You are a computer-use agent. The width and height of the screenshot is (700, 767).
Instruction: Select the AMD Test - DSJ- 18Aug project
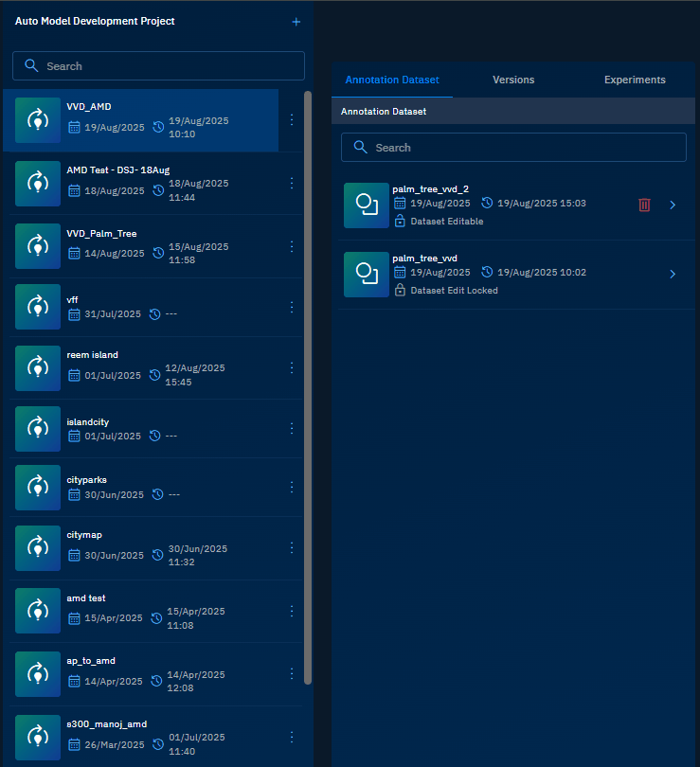pyautogui.click(x=142, y=183)
